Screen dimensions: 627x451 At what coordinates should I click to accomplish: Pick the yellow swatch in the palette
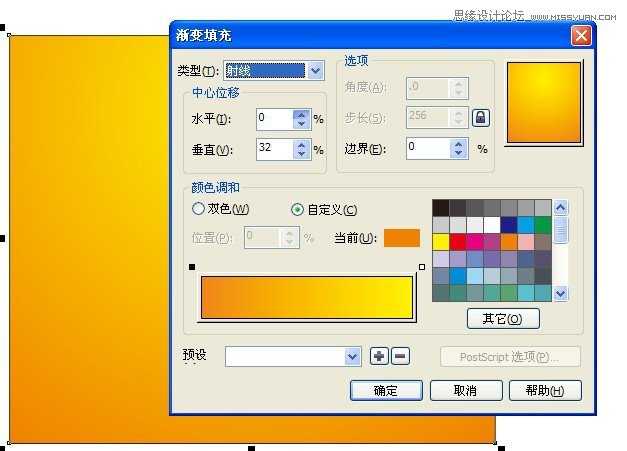pos(441,242)
